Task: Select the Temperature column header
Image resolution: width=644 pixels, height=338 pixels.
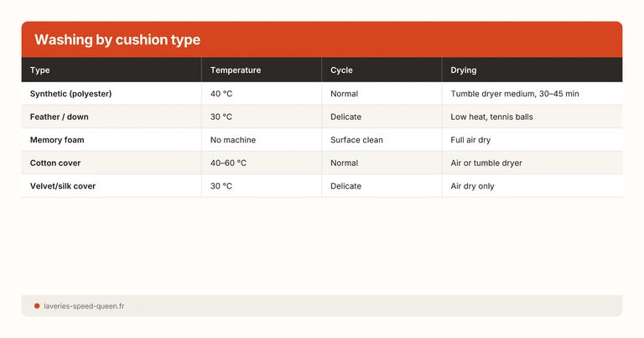Action: pos(236,70)
